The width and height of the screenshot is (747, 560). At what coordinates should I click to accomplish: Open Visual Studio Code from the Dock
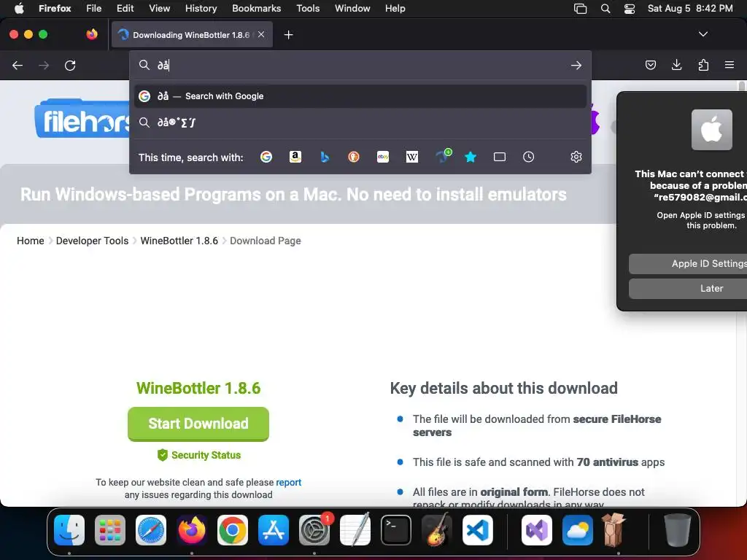pyautogui.click(x=477, y=530)
